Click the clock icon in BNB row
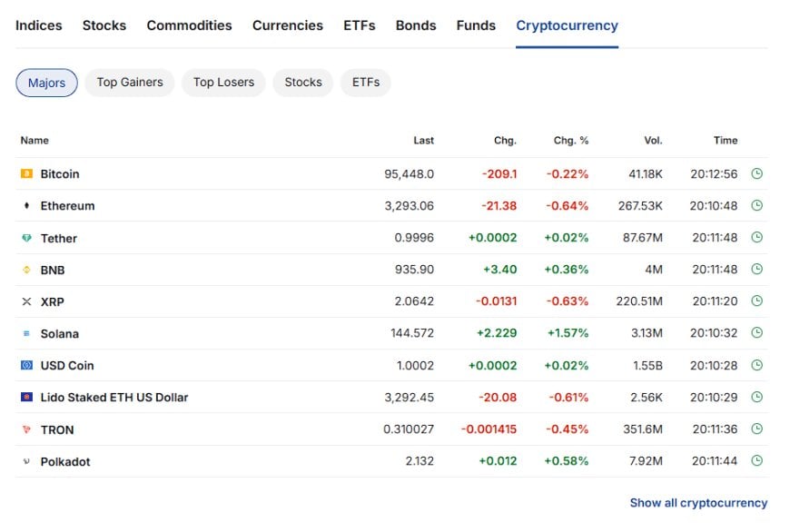This screenshot has width=790, height=532. point(756,269)
